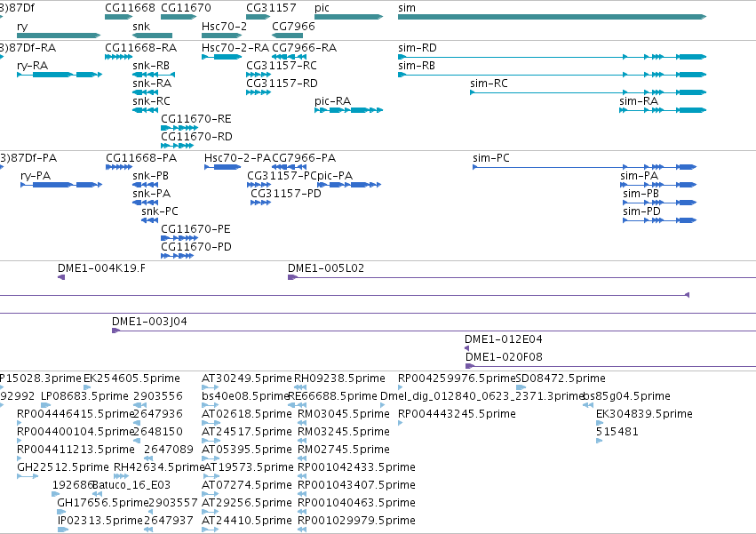The height and width of the screenshot is (534, 756).
Task: Select transcript sim-RC
Action: pos(588,92)
